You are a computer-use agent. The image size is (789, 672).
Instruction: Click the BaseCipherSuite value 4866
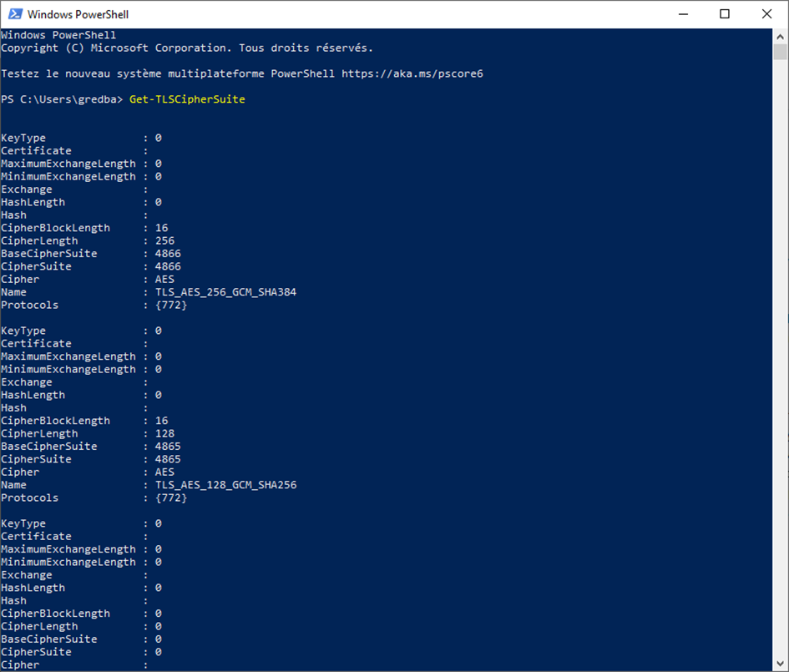coord(168,254)
